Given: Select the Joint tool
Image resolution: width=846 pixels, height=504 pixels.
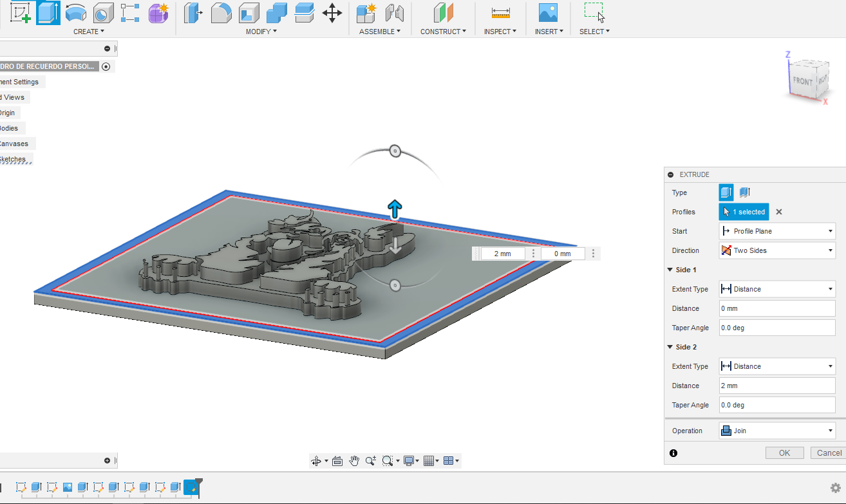Looking at the screenshot, I should pyautogui.click(x=394, y=13).
